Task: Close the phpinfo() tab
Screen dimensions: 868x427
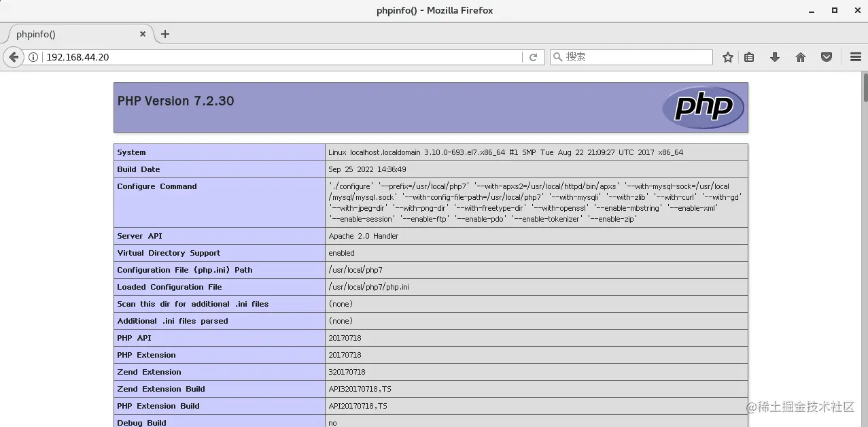Action: 143,34
